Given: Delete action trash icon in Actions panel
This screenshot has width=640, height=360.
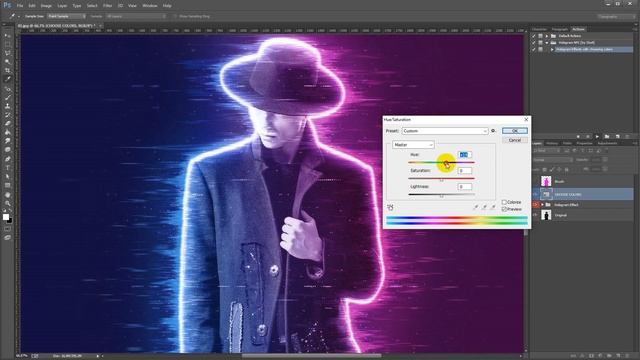Looking at the screenshot, I should (627, 136).
